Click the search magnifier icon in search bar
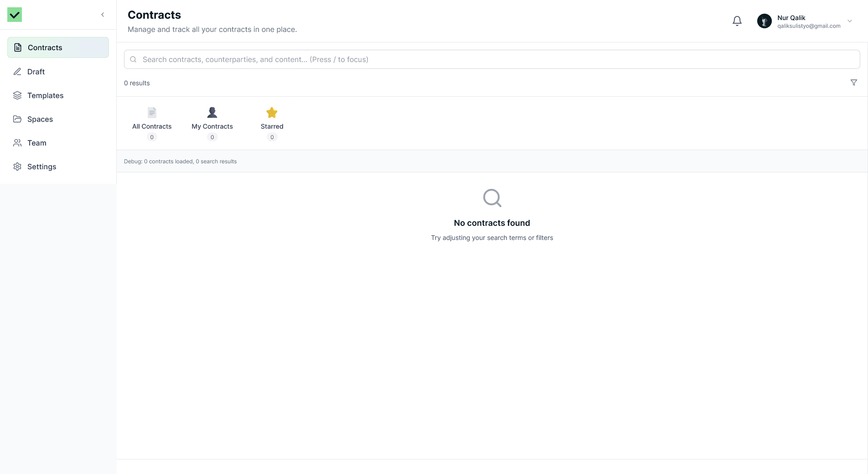This screenshot has height=474, width=868. click(133, 59)
